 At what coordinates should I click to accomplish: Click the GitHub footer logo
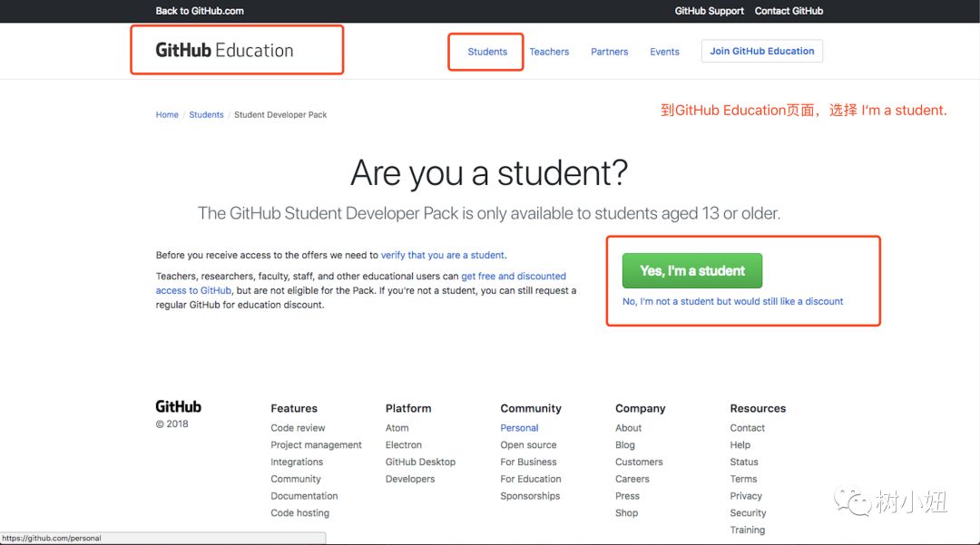click(178, 406)
